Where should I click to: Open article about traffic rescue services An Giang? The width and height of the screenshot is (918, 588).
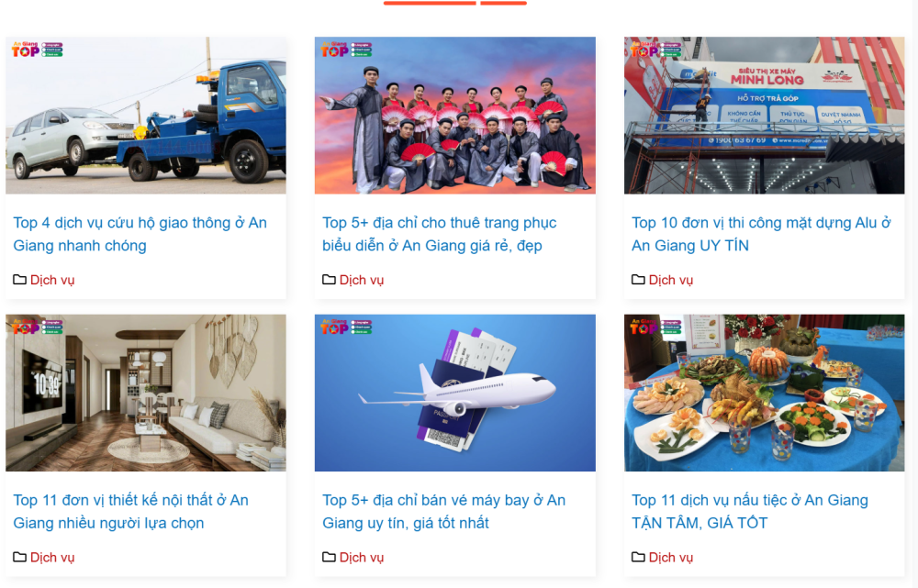[140, 234]
